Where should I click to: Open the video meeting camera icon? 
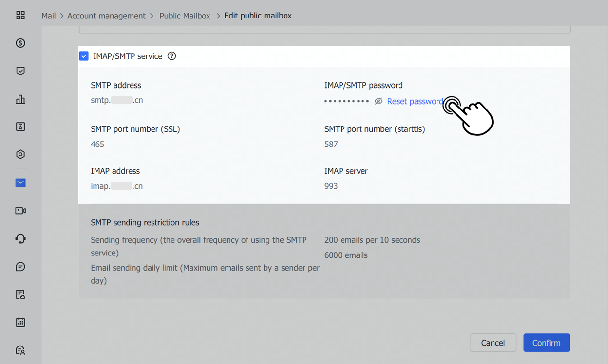click(20, 210)
